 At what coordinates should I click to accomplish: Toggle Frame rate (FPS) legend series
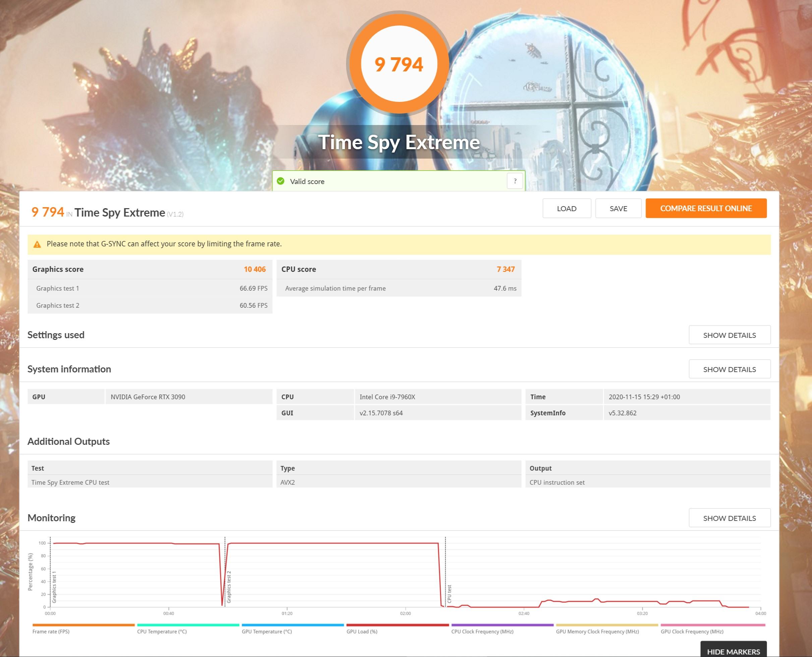(x=51, y=631)
